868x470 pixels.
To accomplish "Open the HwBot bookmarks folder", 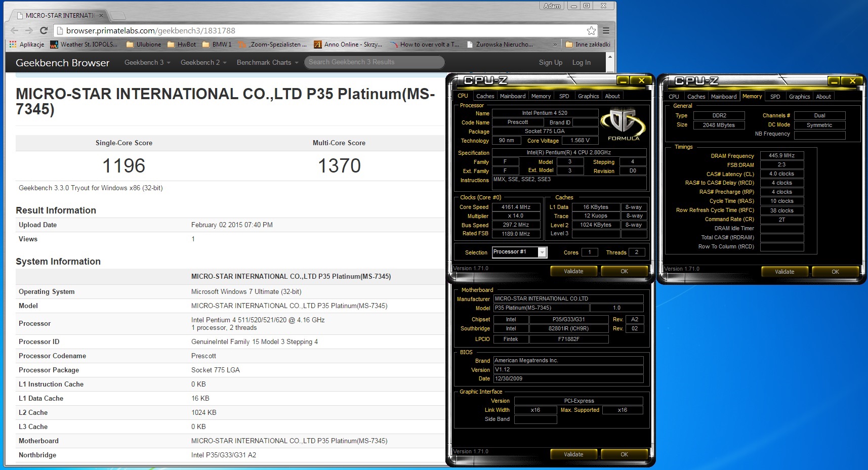I will [x=181, y=45].
